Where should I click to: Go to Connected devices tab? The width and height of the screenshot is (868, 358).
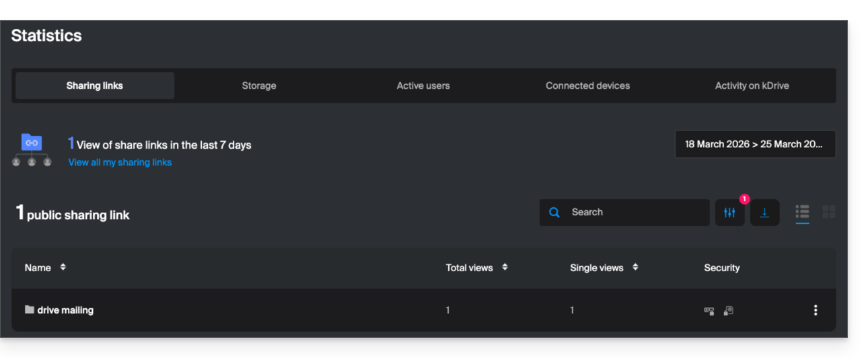[x=587, y=85]
